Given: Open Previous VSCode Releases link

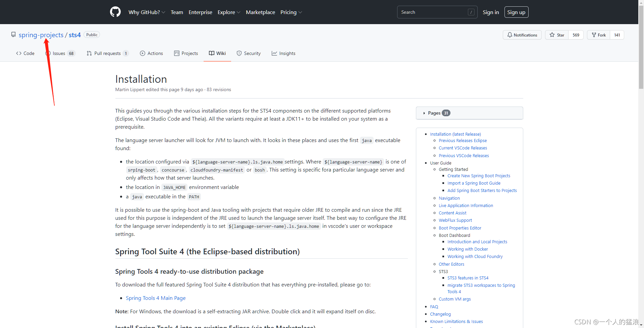Looking at the screenshot, I should [x=464, y=156].
